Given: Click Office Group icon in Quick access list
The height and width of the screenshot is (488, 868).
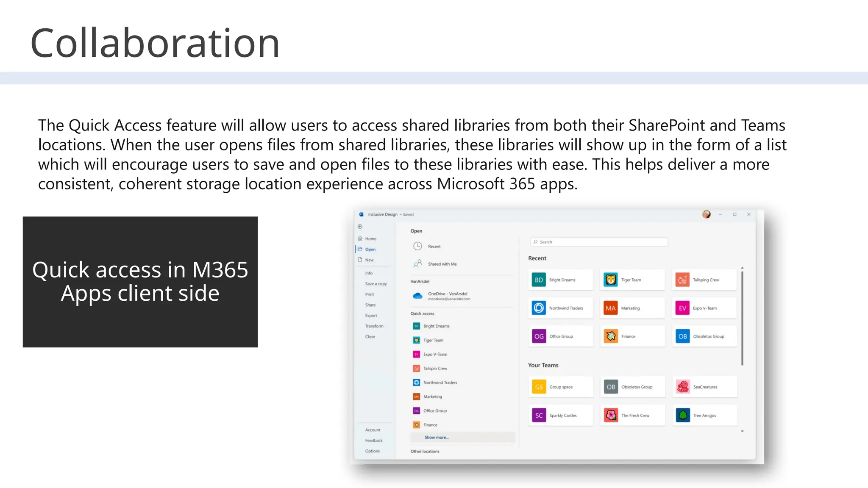Looking at the screenshot, I should click(x=416, y=411).
